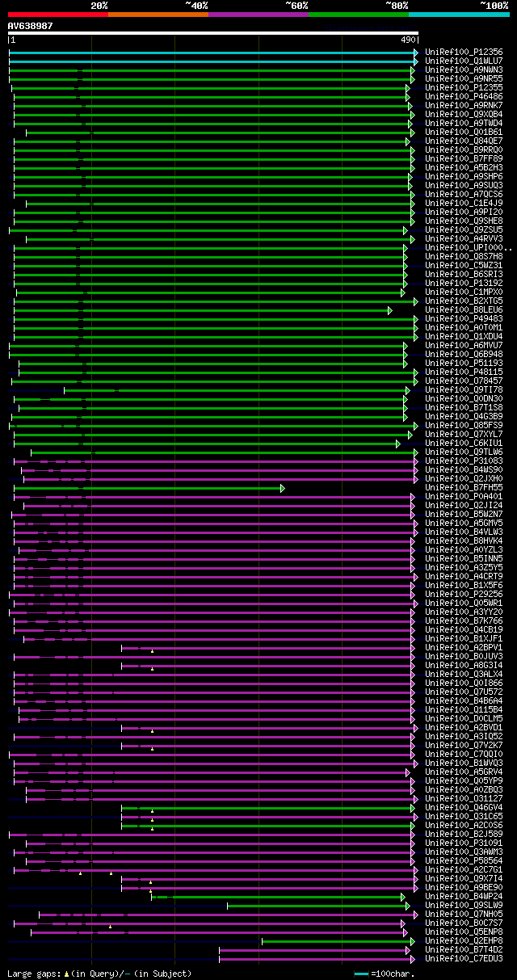
Task: Select label UniRef100_C7EDU3
Action: coord(464,958)
